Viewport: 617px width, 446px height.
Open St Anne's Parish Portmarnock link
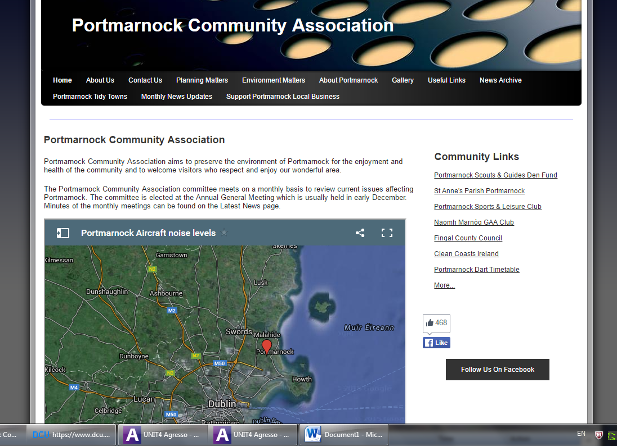tap(479, 191)
